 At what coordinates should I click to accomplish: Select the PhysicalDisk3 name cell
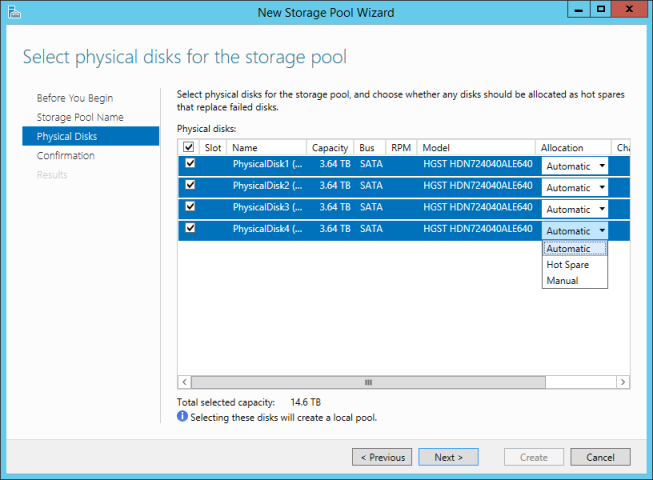[267, 207]
